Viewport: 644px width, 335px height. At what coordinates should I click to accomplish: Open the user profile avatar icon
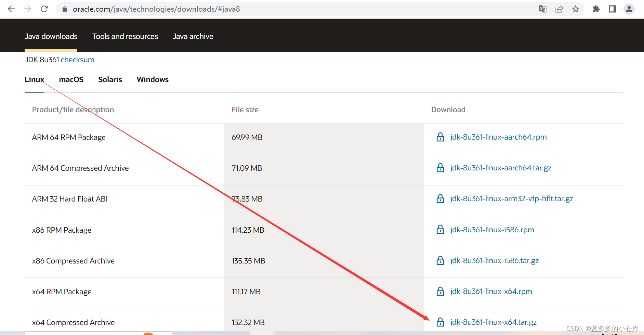tap(629, 9)
